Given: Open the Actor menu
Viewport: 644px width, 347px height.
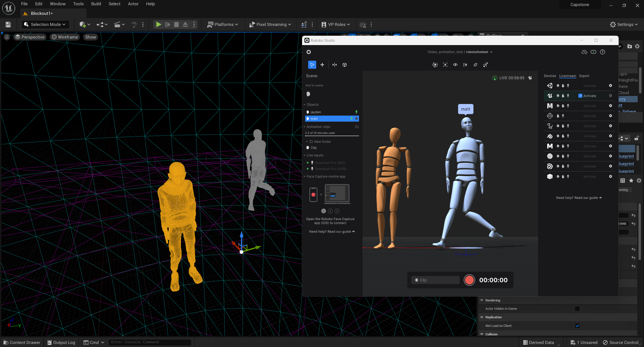Looking at the screenshot, I should pyautogui.click(x=133, y=4).
